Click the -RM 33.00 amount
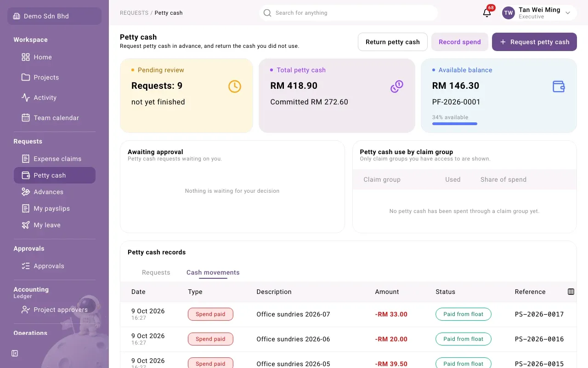588x368 pixels. tap(391, 314)
